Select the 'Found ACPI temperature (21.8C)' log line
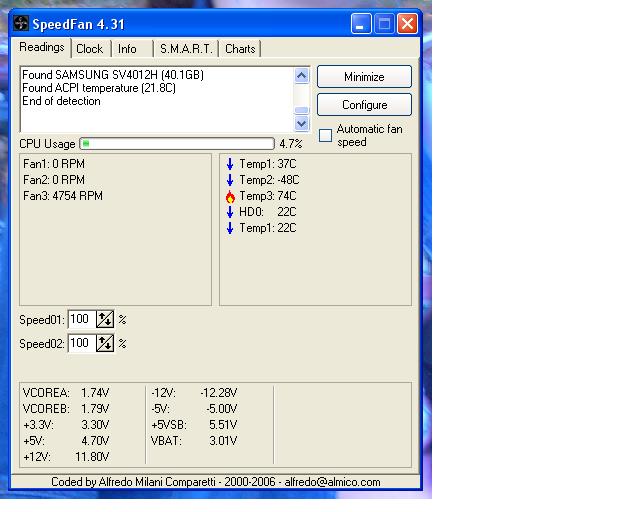Screen dimensions: 640x512 coord(99,88)
